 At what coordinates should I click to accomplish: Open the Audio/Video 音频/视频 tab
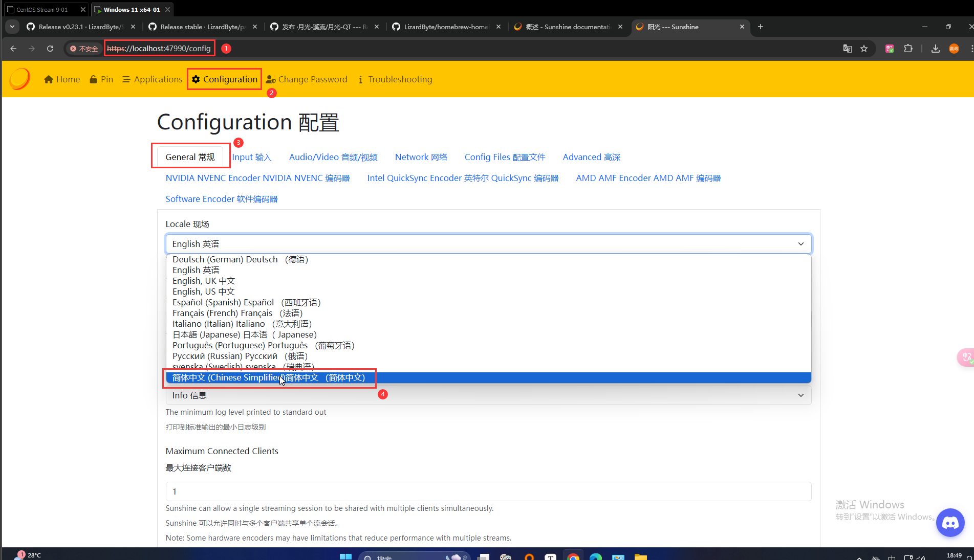click(333, 157)
